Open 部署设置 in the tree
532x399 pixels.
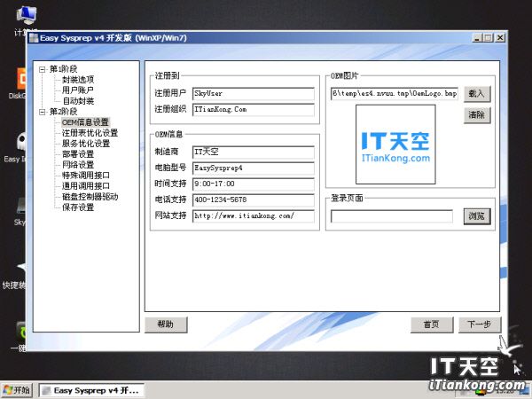[x=78, y=154]
